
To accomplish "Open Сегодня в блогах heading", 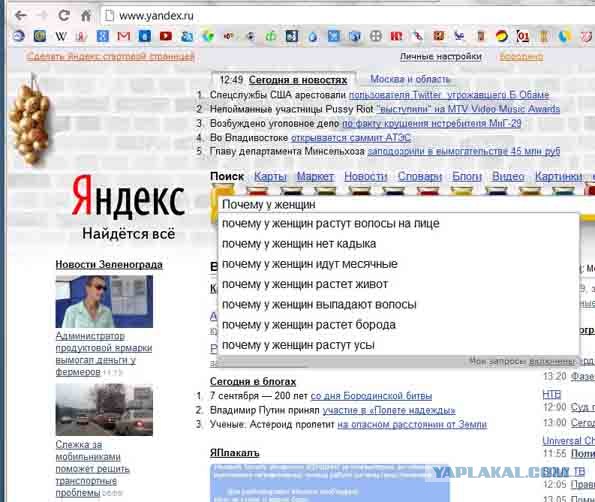I will point(253,381).
